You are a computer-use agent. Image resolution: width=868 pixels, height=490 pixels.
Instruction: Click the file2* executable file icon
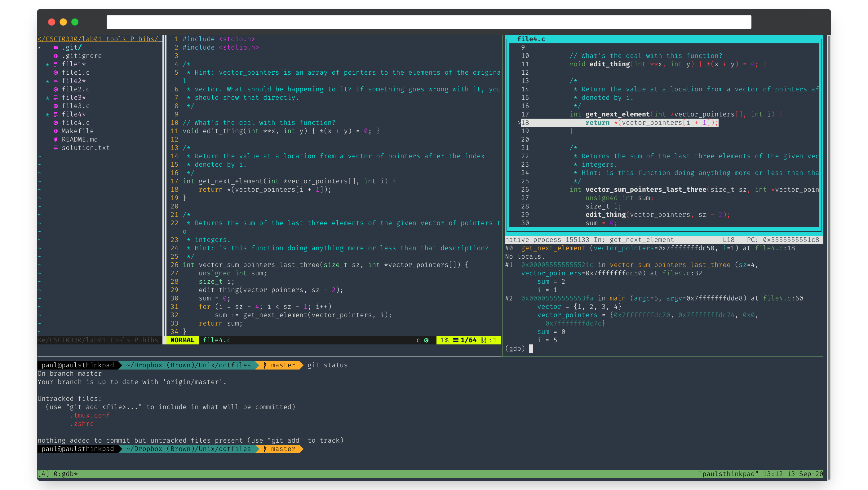click(x=55, y=81)
